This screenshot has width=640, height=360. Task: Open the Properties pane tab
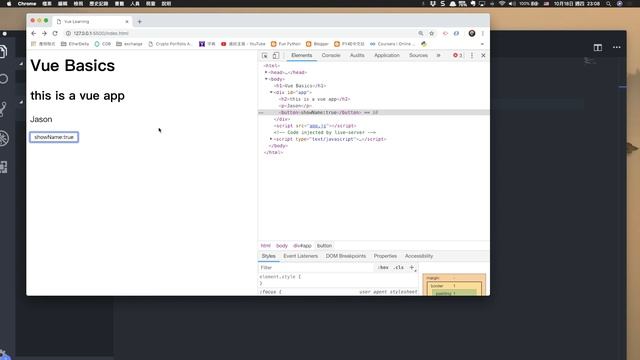click(385, 256)
